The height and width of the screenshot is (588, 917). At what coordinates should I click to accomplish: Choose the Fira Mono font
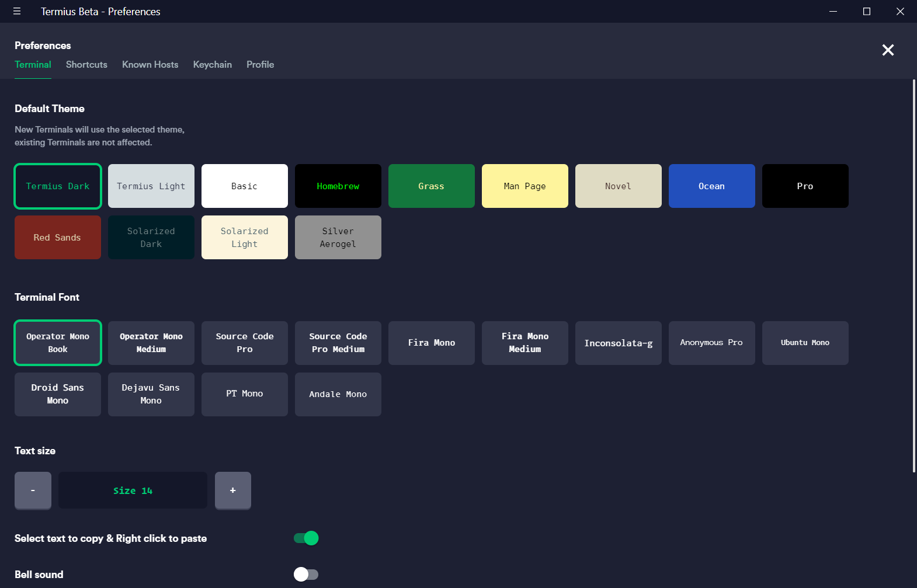432,343
